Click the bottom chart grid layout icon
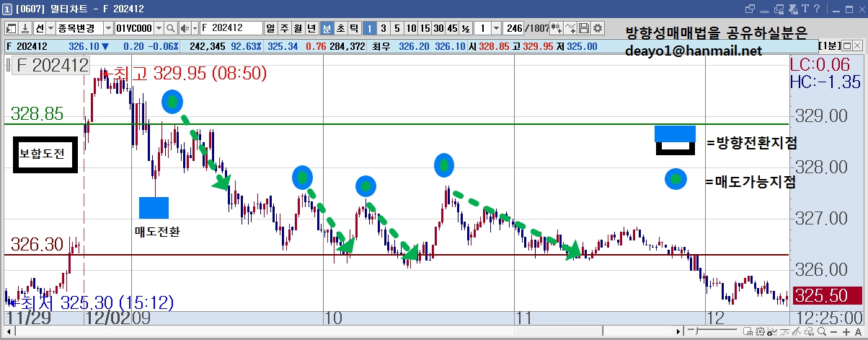 pos(747,331)
